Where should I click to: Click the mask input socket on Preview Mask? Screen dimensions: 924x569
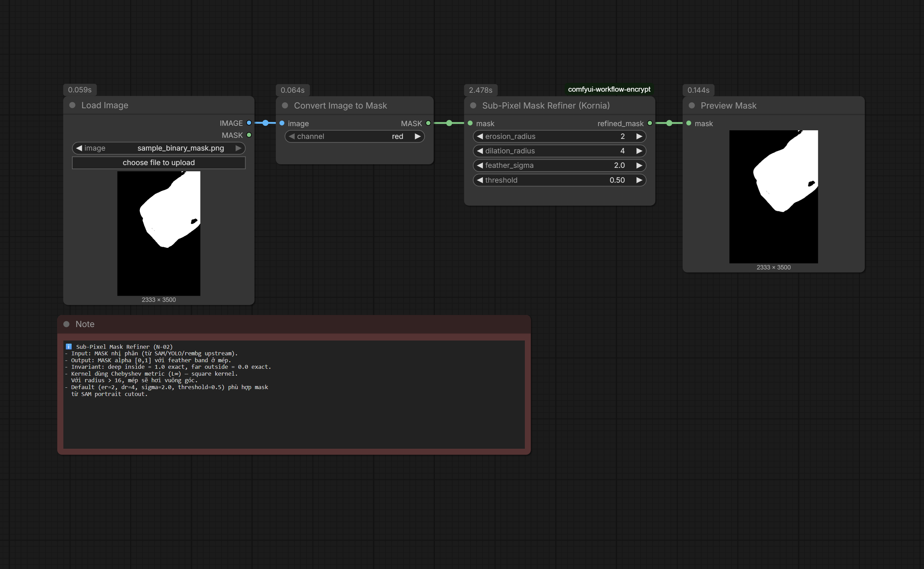click(x=688, y=123)
